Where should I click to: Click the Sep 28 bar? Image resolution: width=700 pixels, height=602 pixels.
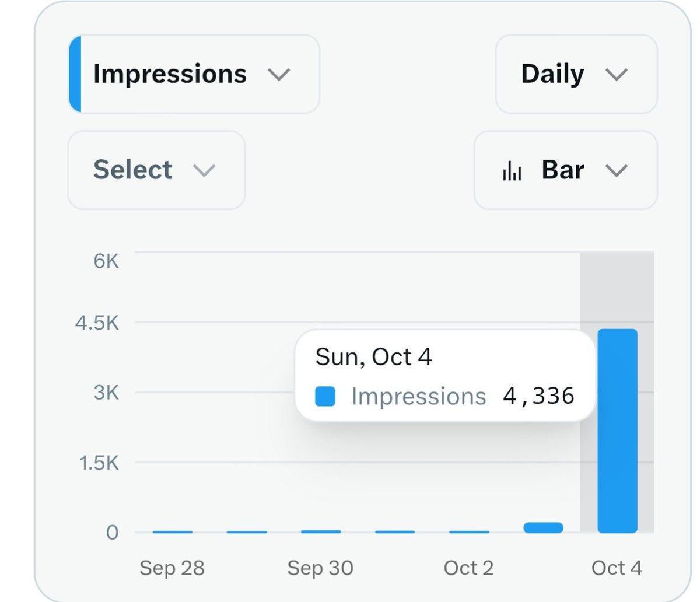tap(173, 531)
